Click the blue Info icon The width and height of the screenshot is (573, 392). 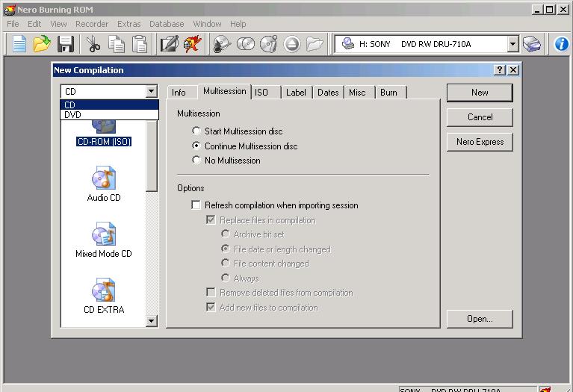point(562,44)
